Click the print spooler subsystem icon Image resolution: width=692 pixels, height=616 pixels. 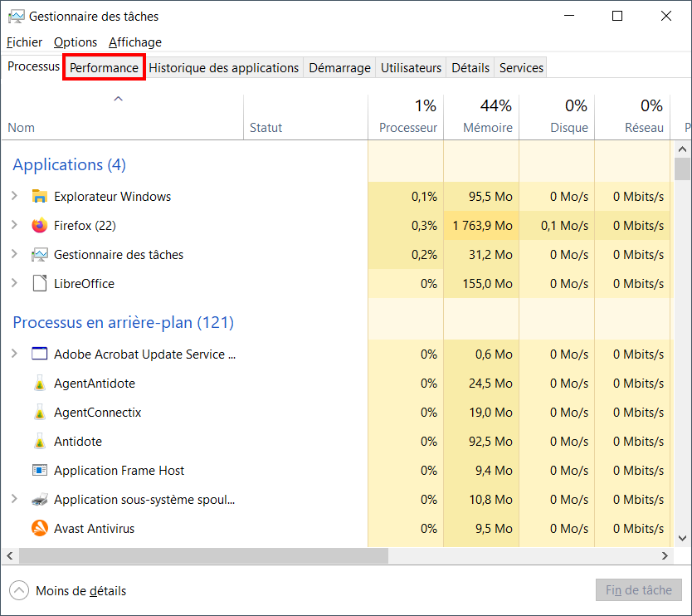click(40, 500)
